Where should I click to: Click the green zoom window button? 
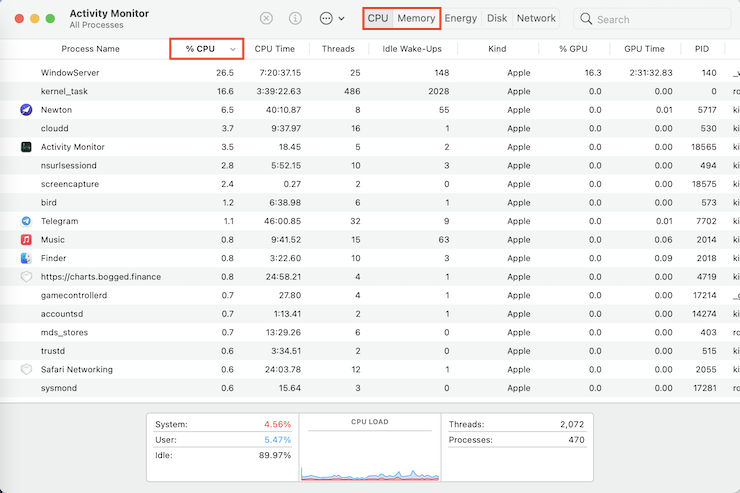tap(50, 19)
